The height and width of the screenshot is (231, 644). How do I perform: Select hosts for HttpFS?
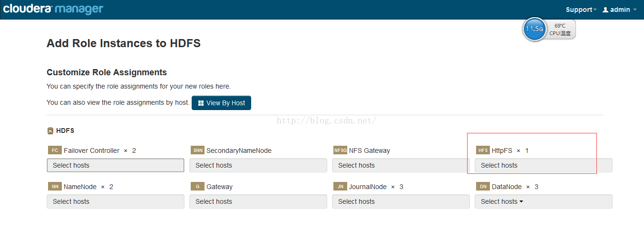click(544, 165)
